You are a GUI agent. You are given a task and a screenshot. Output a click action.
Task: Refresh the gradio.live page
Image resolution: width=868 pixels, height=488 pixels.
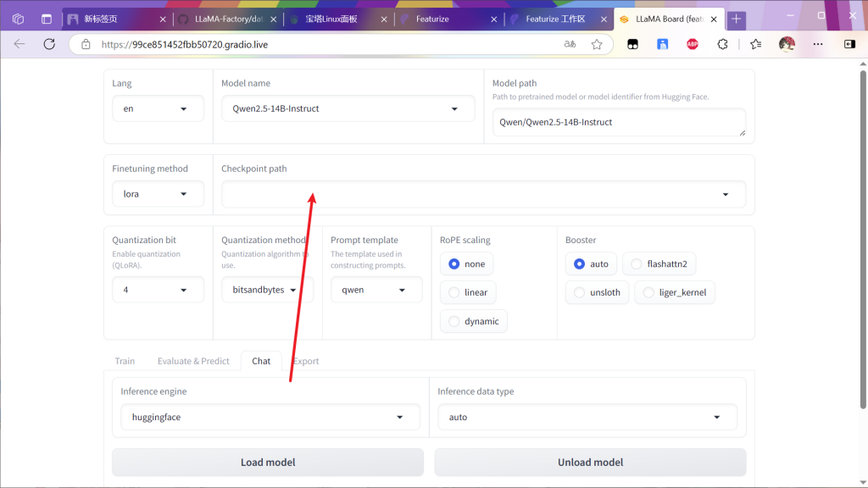pyautogui.click(x=49, y=44)
